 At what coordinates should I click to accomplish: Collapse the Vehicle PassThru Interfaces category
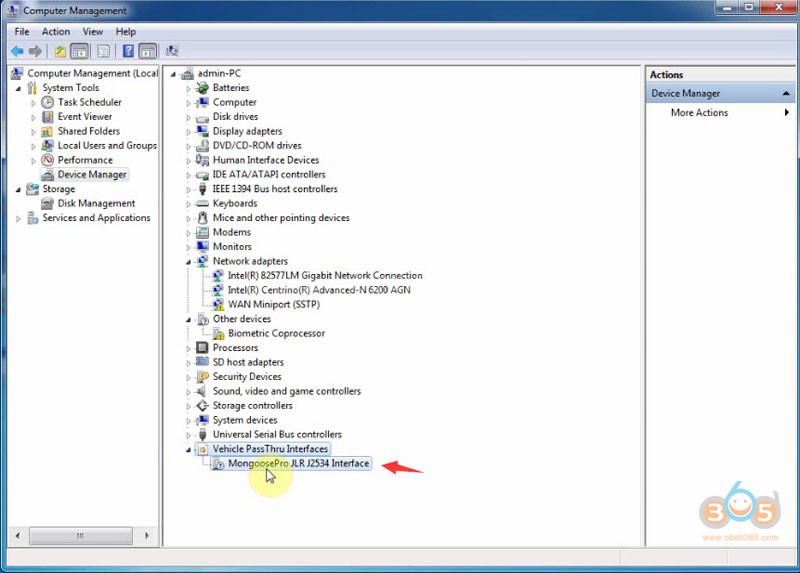188,450
